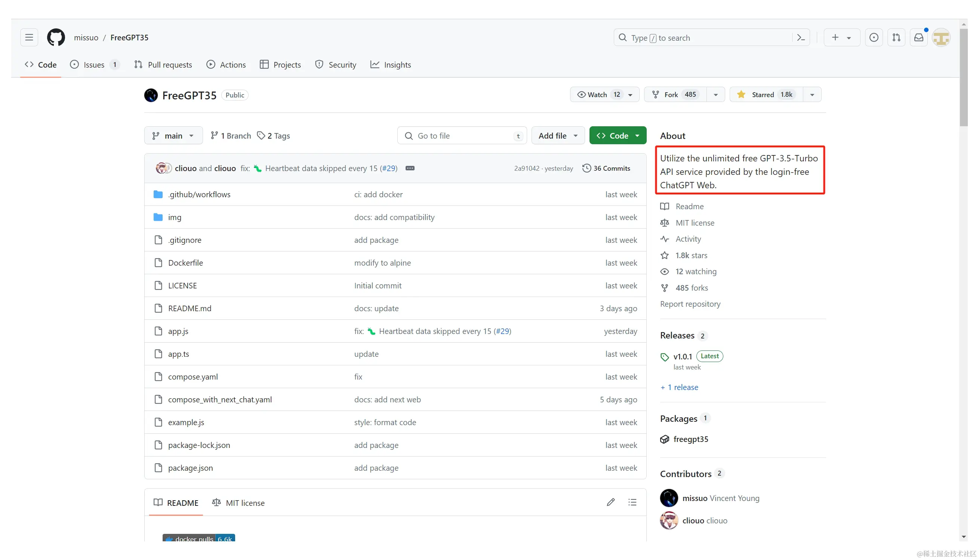Open the app.js file

click(x=178, y=331)
